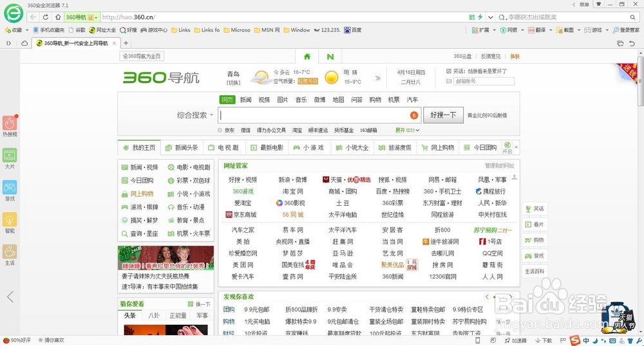Open 游戏 in left sidebar
Image resolution: width=644 pixels, height=346 pixels.
click(x=10, y=190)
